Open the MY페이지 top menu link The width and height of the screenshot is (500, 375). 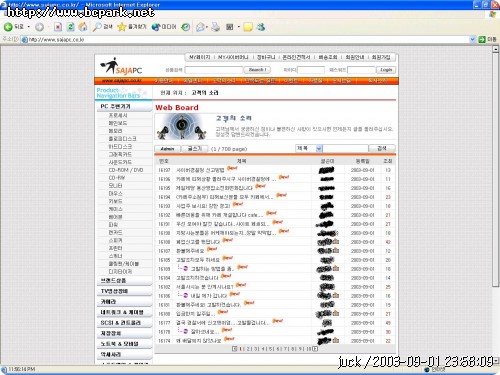pyautogui.click(x=200, y=57)
